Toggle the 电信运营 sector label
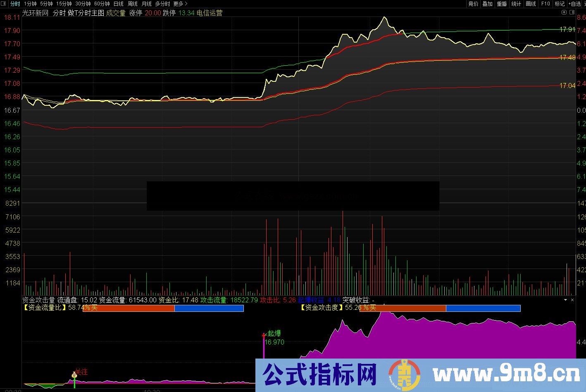This screenshot has width=586, height=392. [x=210, y=13]
